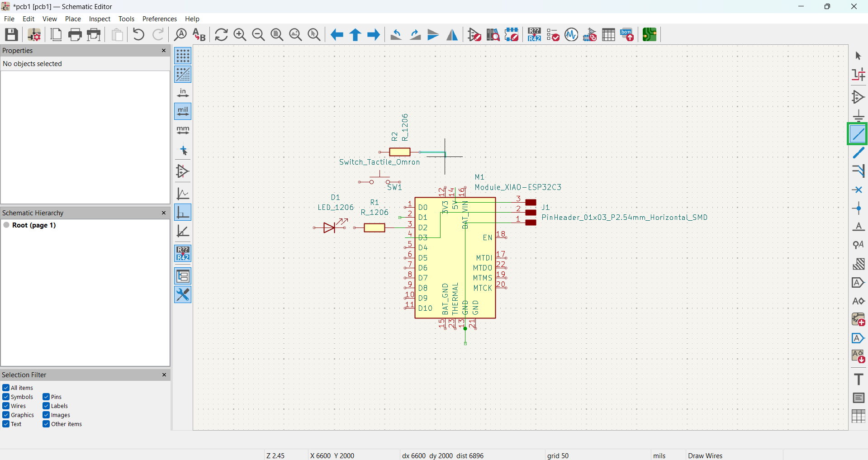Click the Print icon
This screenshot has height=460, width=868.
(x=75, y=34)
